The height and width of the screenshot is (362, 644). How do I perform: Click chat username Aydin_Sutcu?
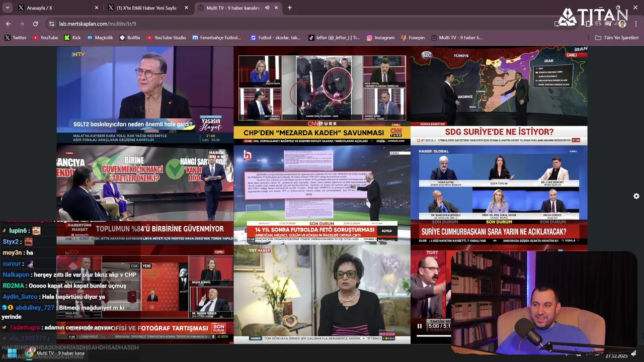(x=20, y=297)
